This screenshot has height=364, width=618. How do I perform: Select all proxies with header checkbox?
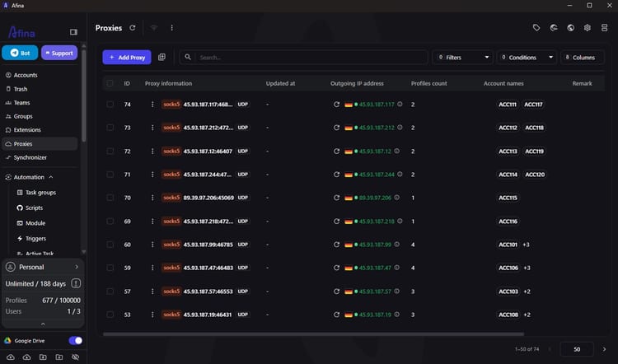tap(110, 83)
